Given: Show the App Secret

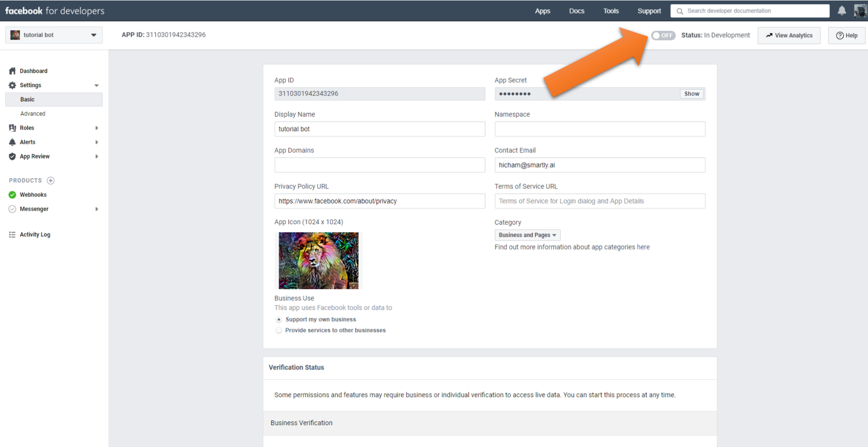Looking at the screenshot, I should 692,94.
